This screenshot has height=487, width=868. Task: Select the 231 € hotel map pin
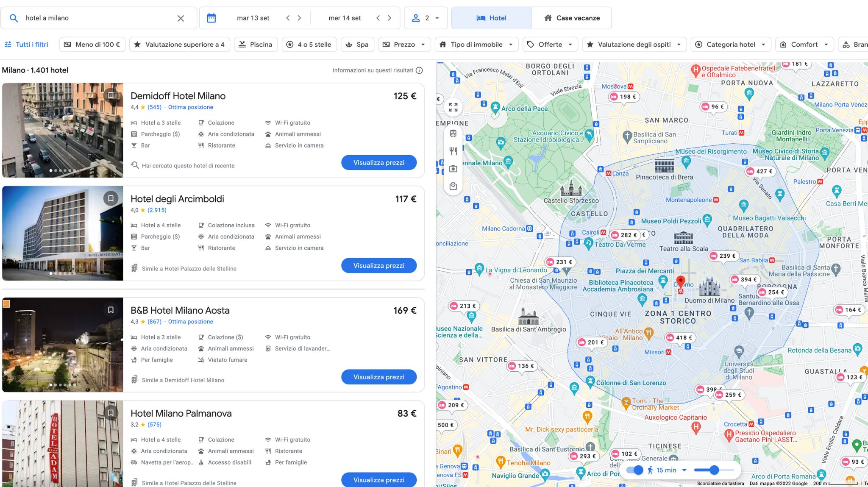click(560, 262)
